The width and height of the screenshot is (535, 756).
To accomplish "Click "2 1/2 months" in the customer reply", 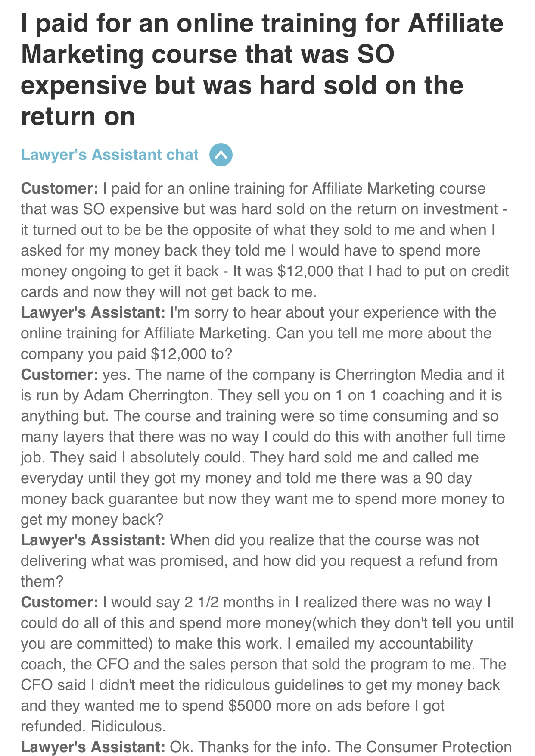I will [x=236, y=602].
